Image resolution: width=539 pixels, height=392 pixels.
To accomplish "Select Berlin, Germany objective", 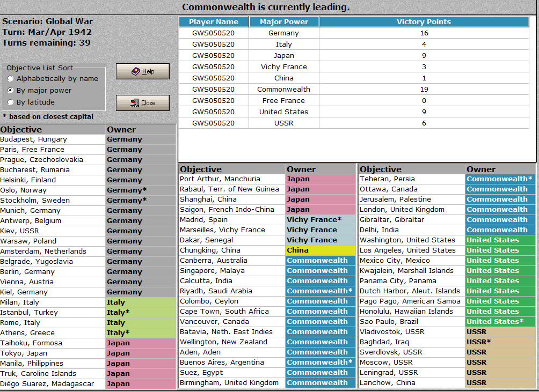I will pos(52,271).
